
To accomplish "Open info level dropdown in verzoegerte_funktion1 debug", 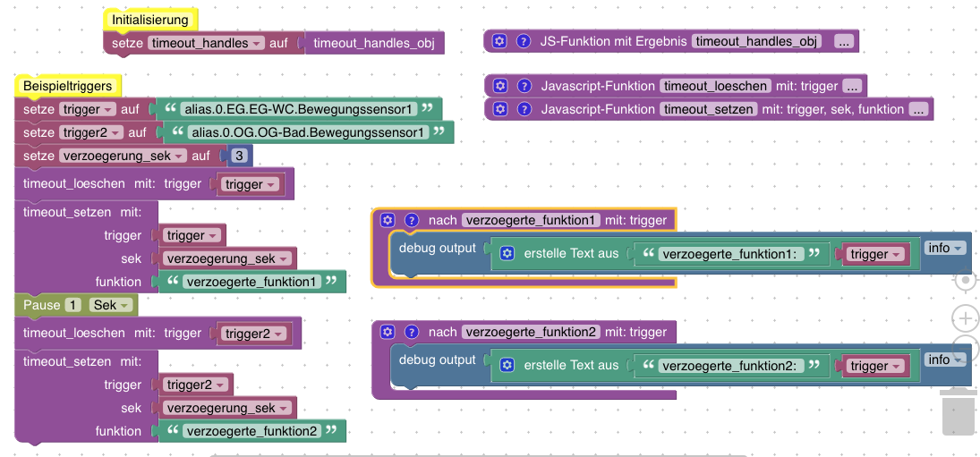I will coord(945,248).
